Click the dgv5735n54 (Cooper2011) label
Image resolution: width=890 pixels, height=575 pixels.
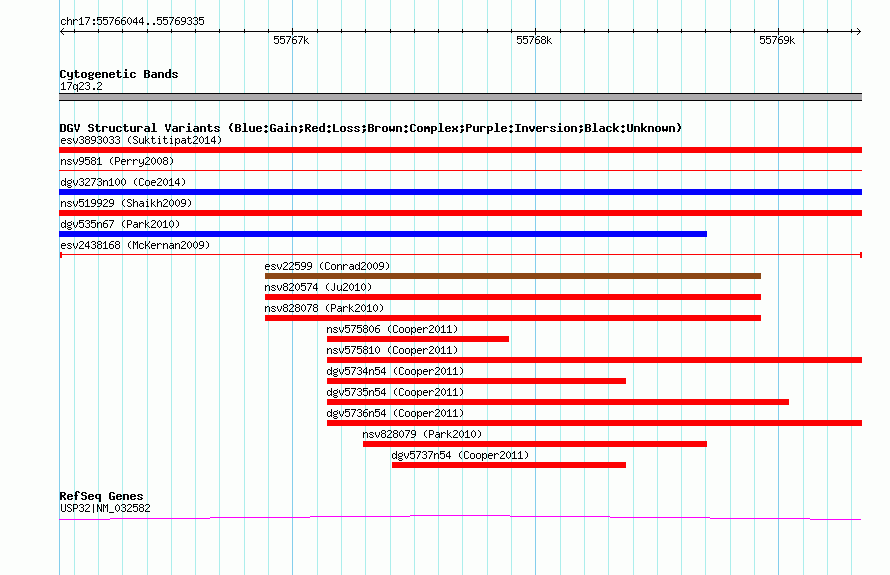click(395, 392)
